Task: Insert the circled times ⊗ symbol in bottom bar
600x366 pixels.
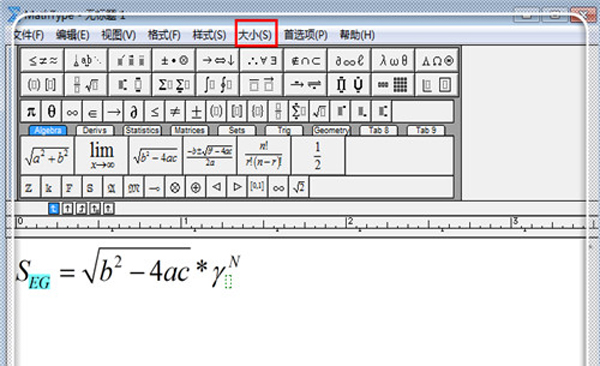Action: [175, 187]
